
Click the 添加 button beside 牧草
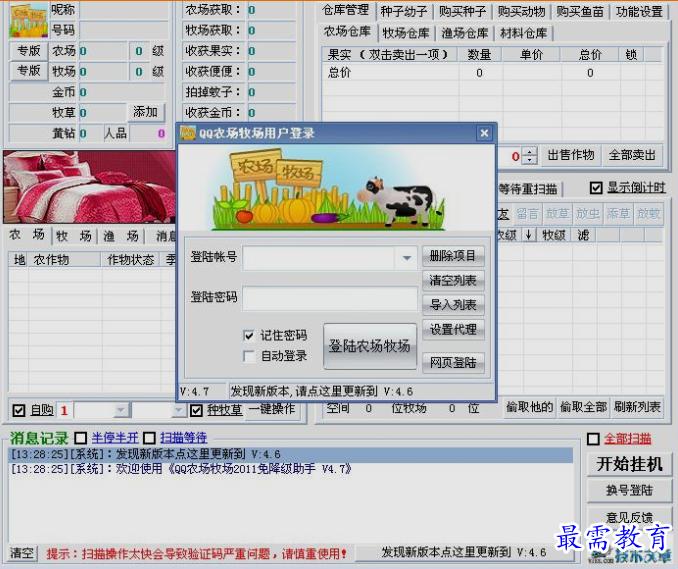(x=146, y=112)
